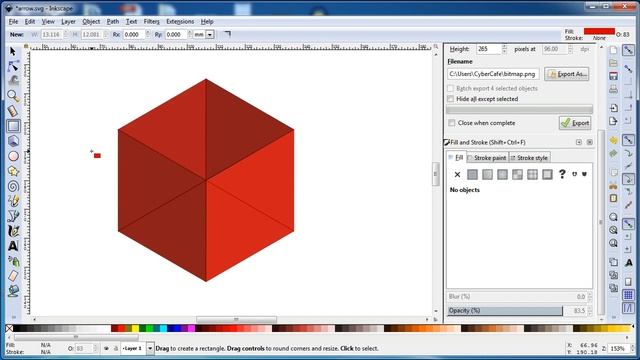The image size is (640, 360).
Task: Select the Pencil freehand tool
Action: pos(13,201)
